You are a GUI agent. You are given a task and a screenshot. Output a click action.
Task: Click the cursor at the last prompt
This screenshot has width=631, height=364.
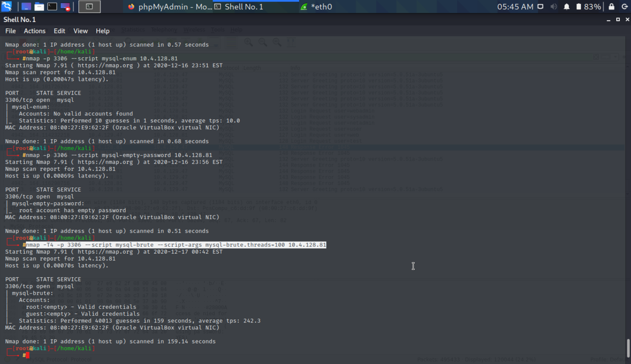click(x=27, y=356)
